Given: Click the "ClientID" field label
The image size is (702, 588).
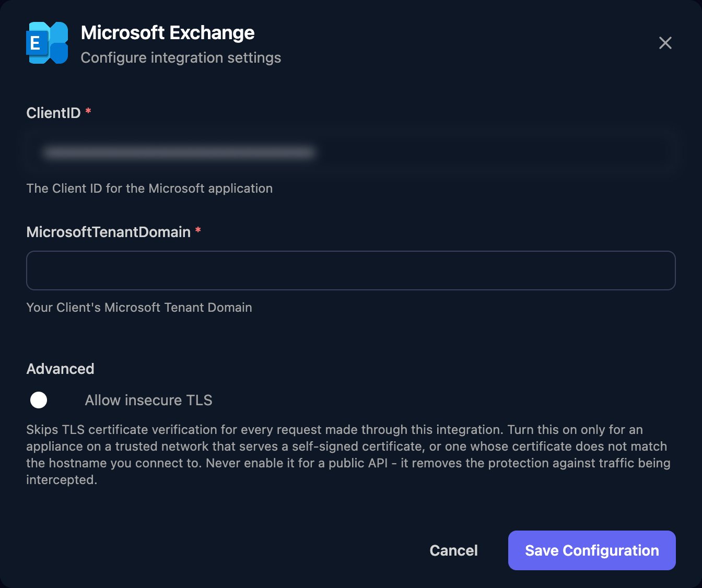Looking at the screenshot, I should [x=53, y=113].
